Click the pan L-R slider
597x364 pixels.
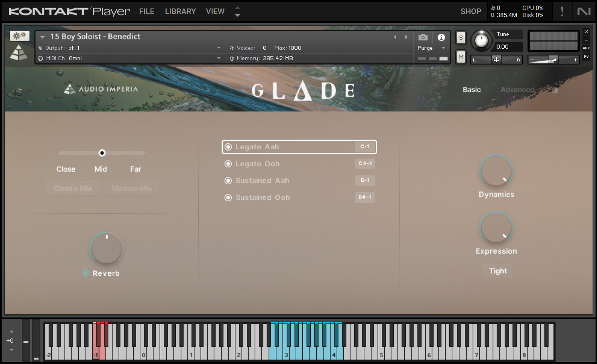(x=497, y=60)
